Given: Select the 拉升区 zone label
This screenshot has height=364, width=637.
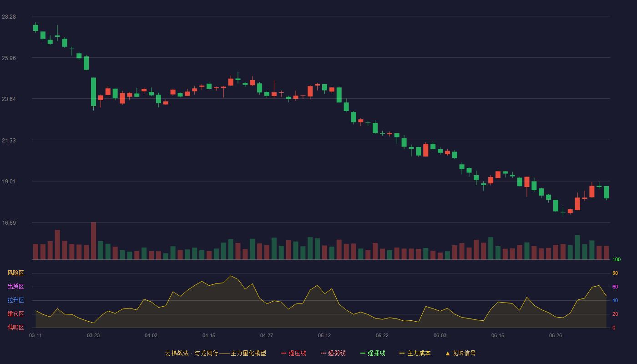Looking at the screenshot, I should tap(15, 300).
